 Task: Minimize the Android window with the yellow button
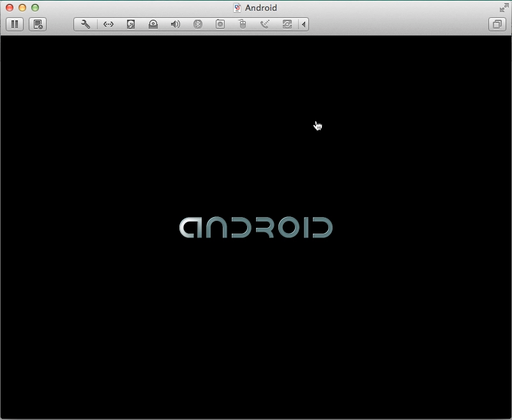[22, 8]
